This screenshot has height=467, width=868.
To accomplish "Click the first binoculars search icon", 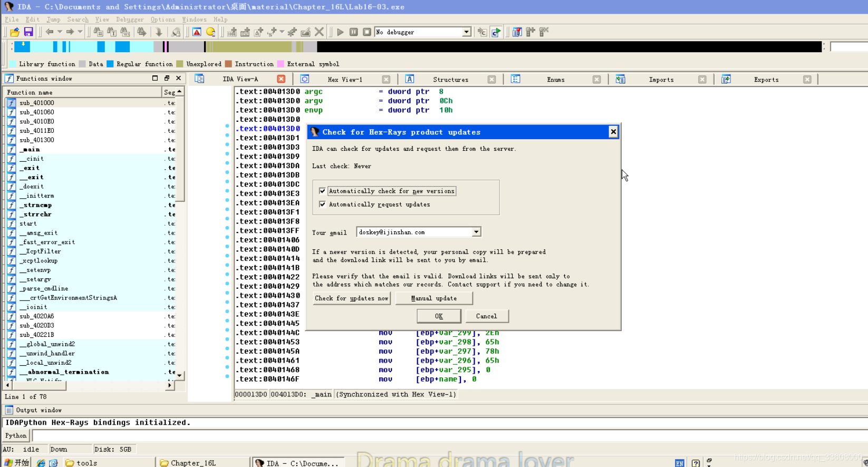I will [98, 32].
